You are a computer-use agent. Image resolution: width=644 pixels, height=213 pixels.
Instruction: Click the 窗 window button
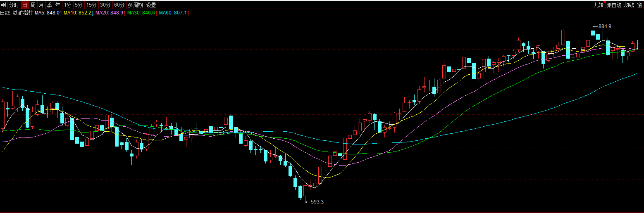click(x=639, y=5)
